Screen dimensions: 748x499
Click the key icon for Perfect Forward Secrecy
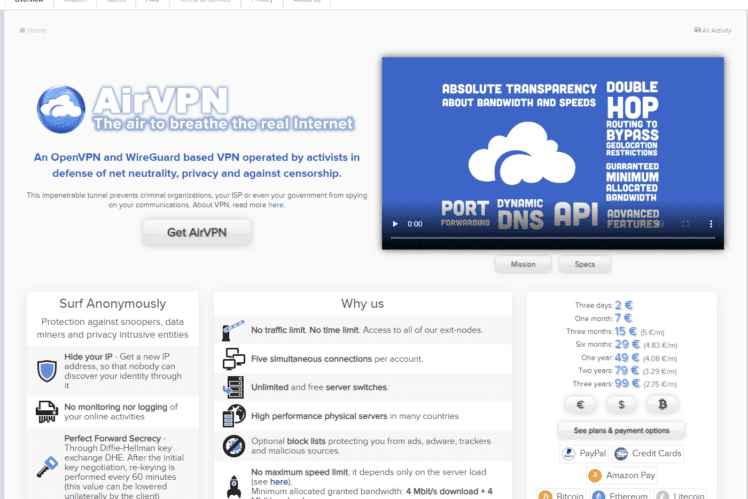(47, 467)
